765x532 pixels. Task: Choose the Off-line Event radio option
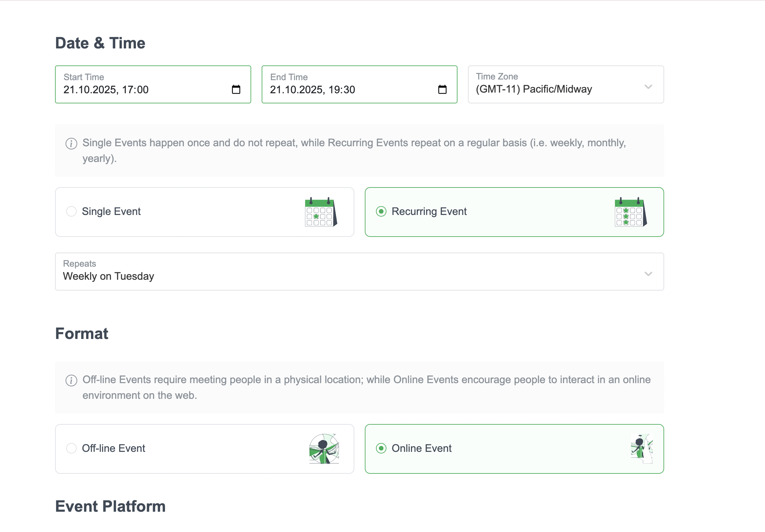71,448
